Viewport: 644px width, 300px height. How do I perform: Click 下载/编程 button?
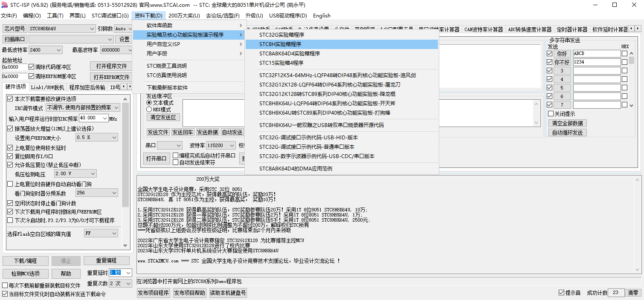point(25,261)
